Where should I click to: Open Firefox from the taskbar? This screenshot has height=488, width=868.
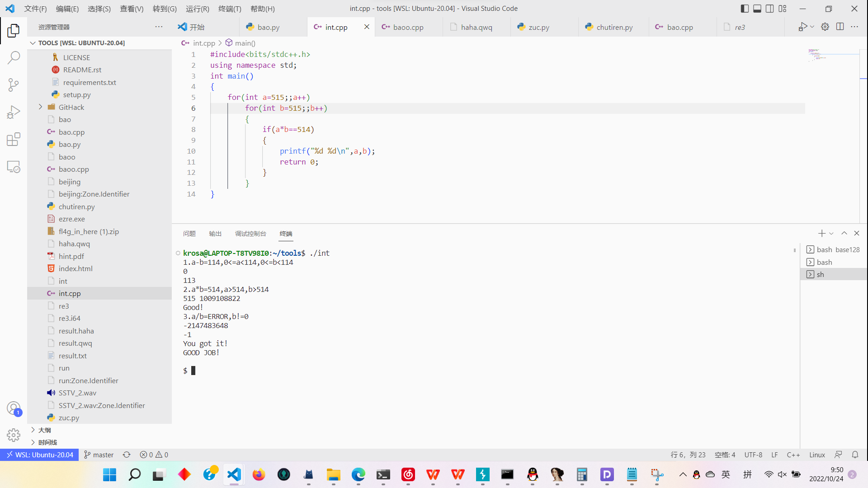[x=259, y=474]
